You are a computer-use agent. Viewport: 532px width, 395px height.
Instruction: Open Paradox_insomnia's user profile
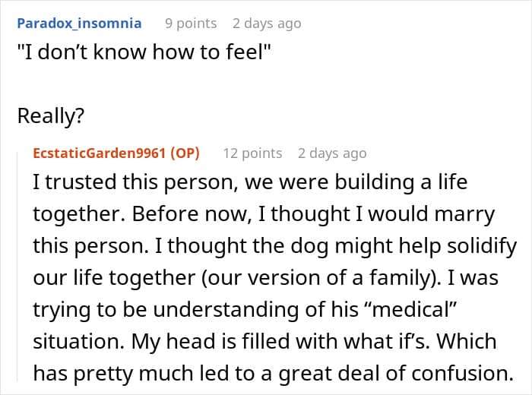[79, 23]
